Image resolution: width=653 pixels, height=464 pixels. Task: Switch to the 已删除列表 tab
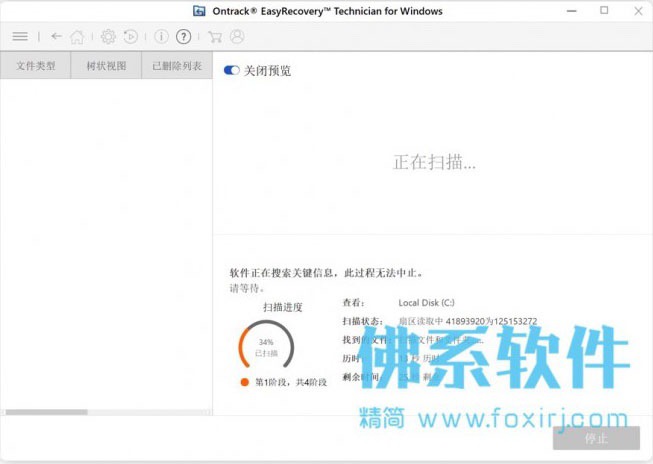coord(177,65)
